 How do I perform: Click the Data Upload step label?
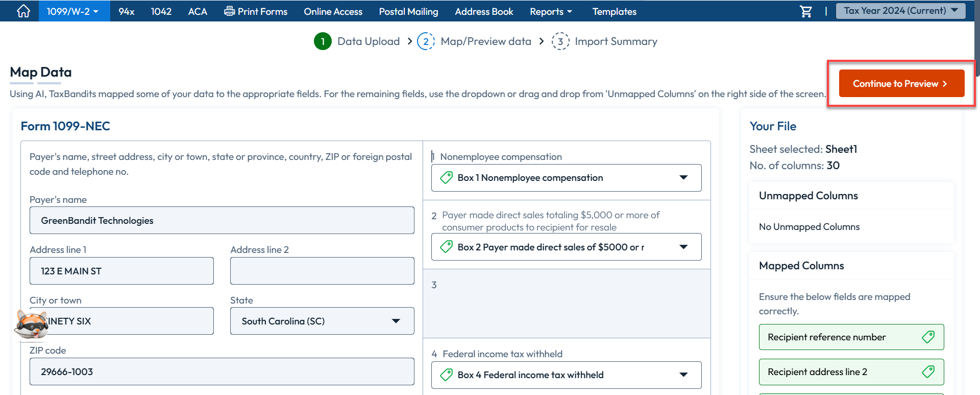coord(369,41)
